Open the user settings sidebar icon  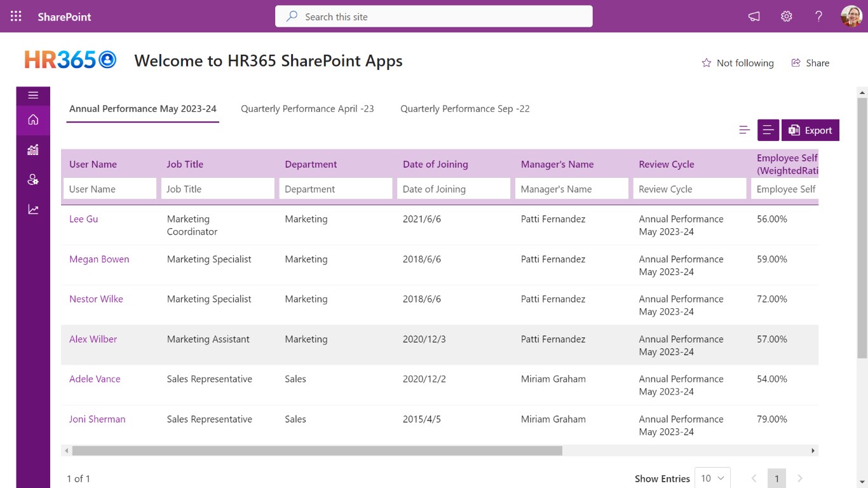(x=33, y=180)
